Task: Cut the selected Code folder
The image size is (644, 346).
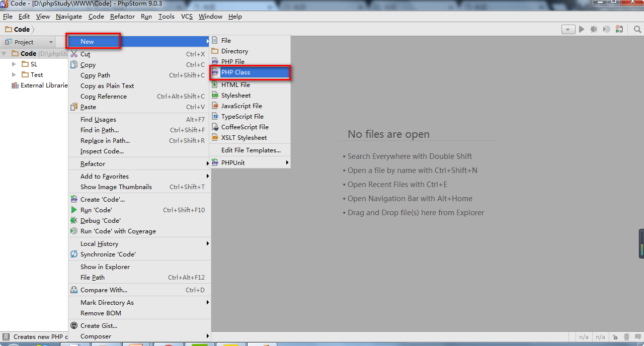Action: click(x=139, y=54)
